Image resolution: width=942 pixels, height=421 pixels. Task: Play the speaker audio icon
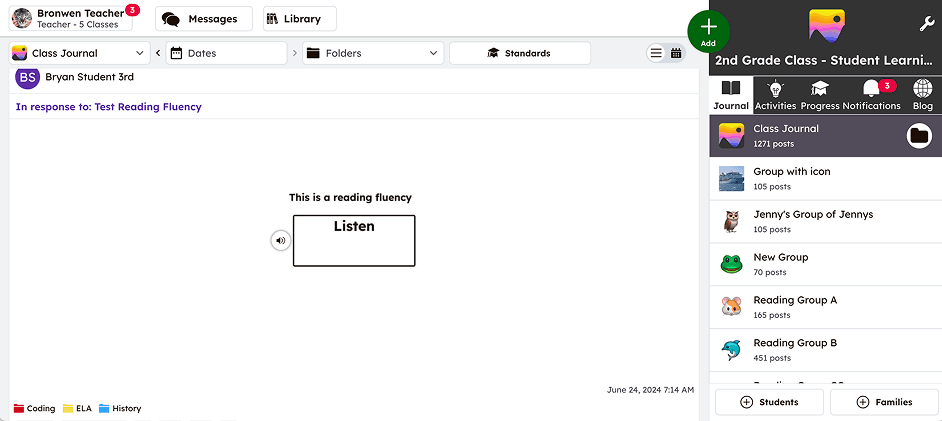click(281, 240)
